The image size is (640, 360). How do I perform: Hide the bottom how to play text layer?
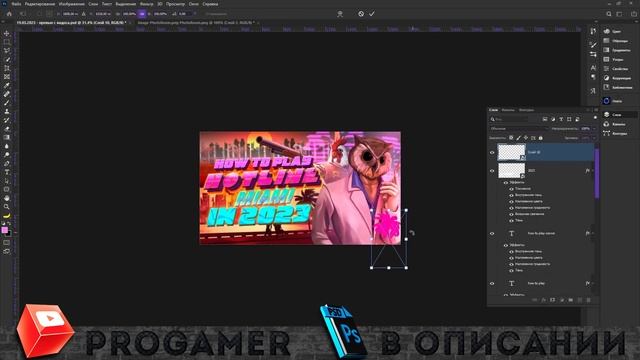[492, 283]
